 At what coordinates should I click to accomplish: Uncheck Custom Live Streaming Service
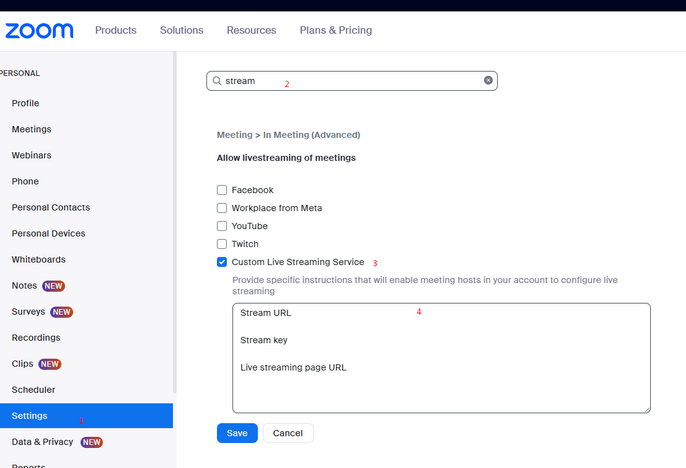tap(222, 262)
